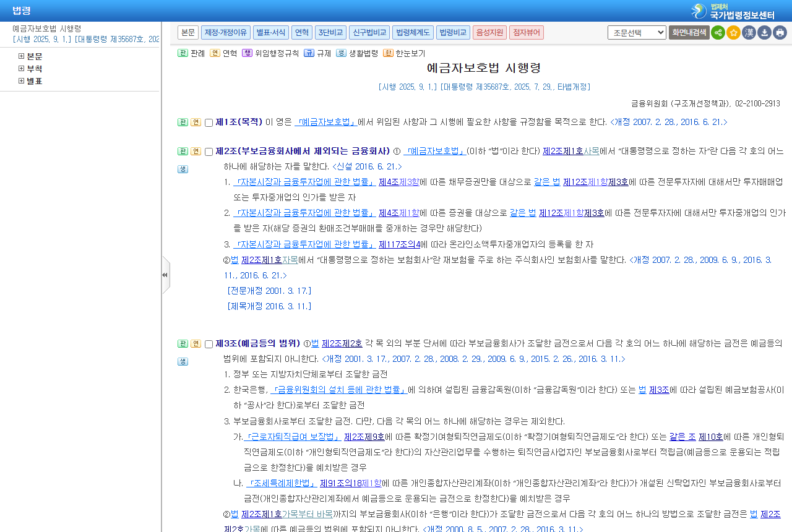The image size is (792, 532).
Task: Open the 제117조의4 link
Action: tap(399, 244)
